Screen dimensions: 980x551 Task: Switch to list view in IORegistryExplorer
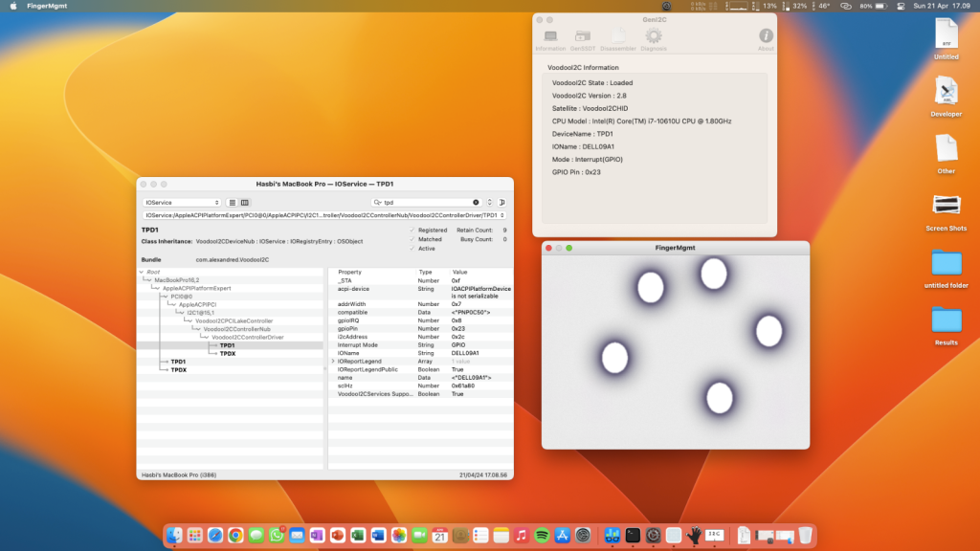[x=233, y=203]
